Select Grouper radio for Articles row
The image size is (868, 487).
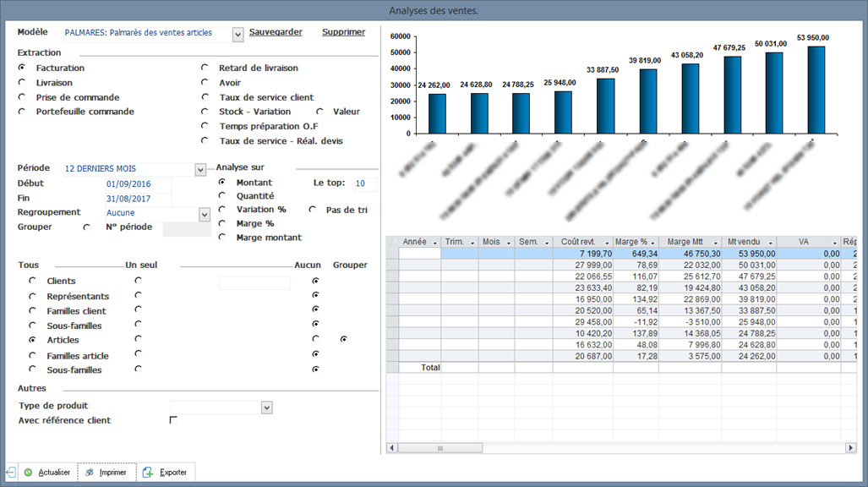click(344, 338)
